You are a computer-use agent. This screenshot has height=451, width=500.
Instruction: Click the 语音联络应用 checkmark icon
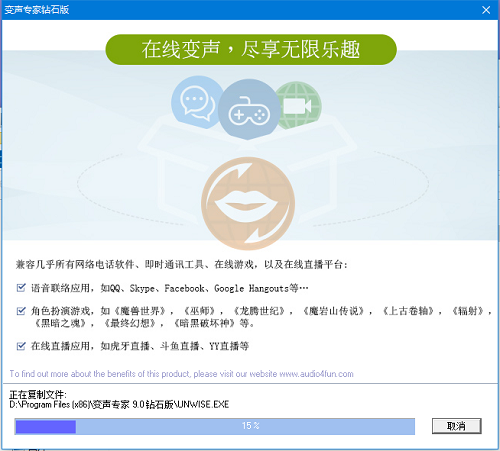click(21, 287)
